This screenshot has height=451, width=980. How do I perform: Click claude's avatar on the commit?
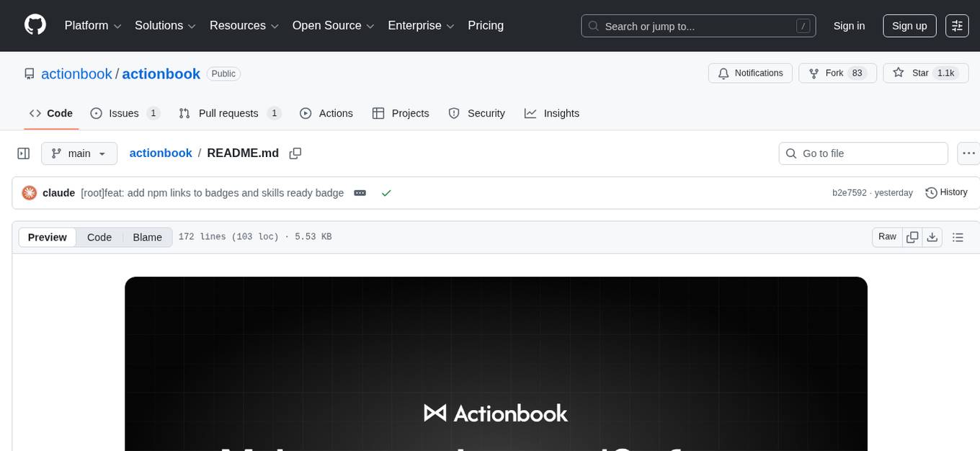tap(29, 192)
